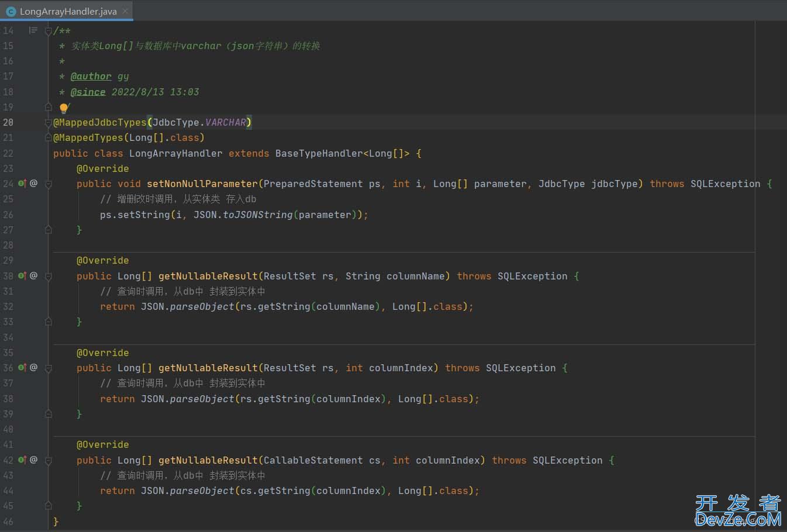Toggle rendered doc comment icon on line 14
Image resolution: width=787 pixels, height=532 pixels.
(33, 30)
